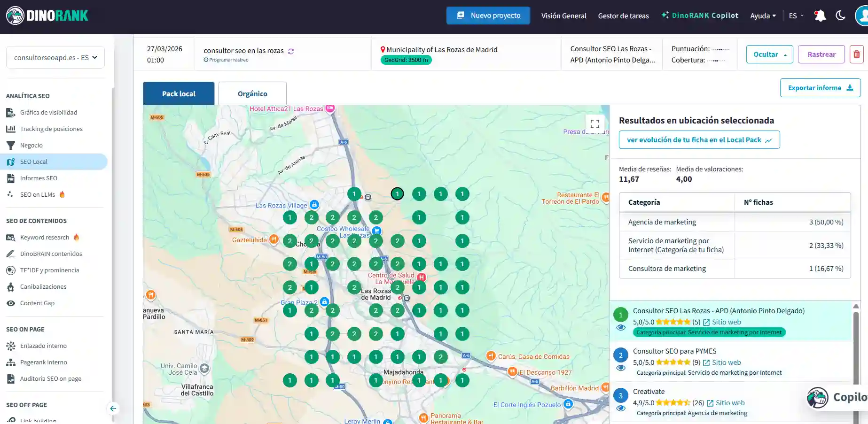
Task: Expand the Ayuda dropdown menu
Action: [763, 15]
